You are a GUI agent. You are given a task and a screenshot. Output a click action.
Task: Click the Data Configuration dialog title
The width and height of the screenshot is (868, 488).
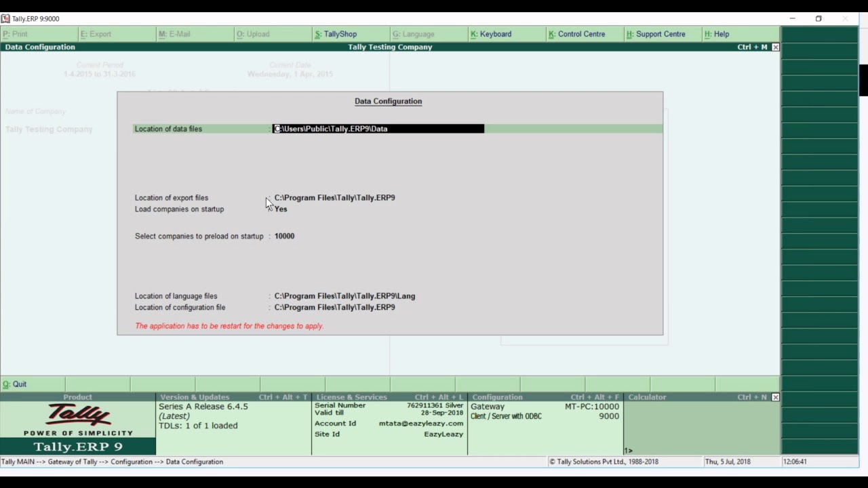tap(388, 101)
